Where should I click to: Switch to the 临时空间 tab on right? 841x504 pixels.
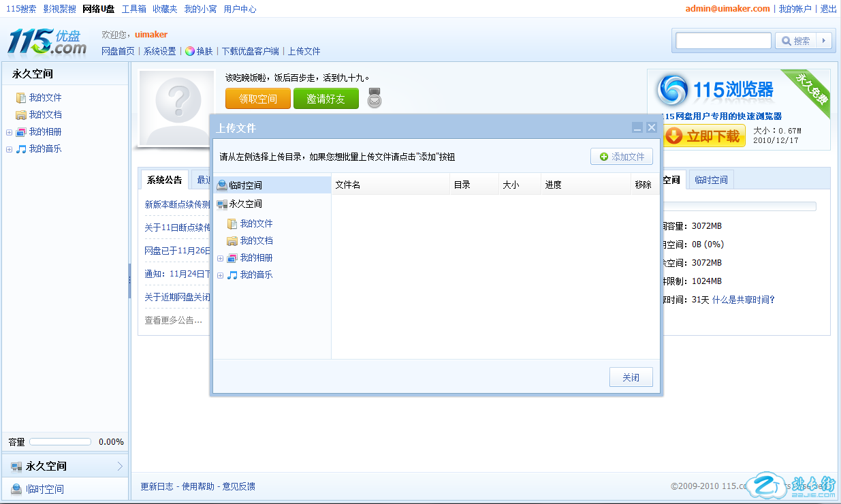[711, 180]
